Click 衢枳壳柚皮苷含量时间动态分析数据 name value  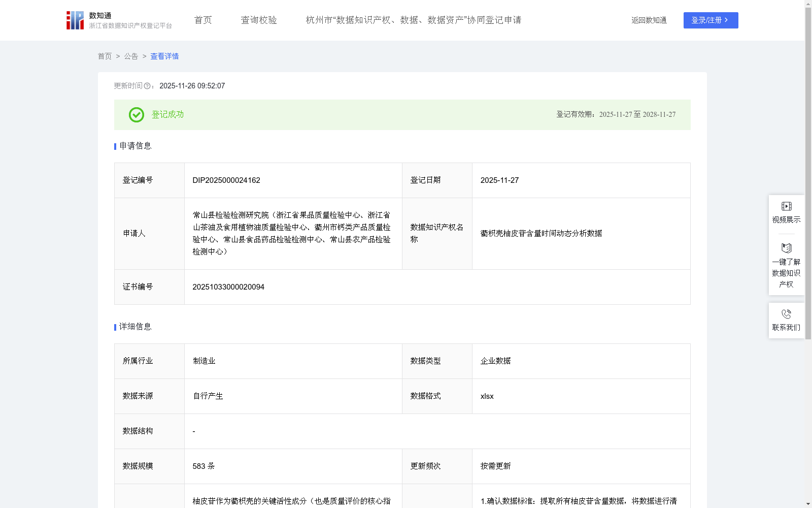(541, 234)
